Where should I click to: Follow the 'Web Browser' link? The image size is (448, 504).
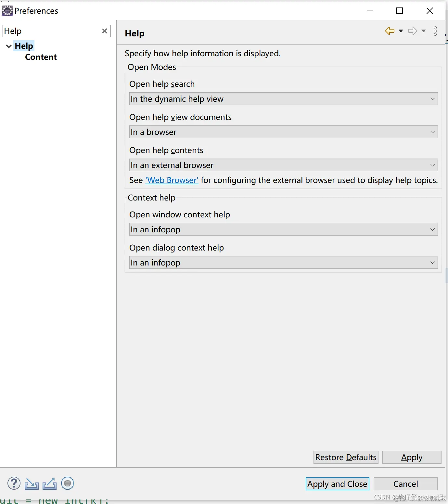click(x=172, y=180)
